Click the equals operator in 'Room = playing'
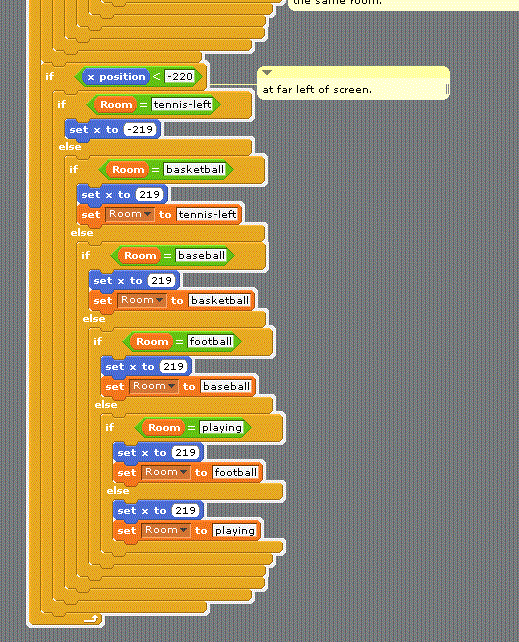The image size is (519, 642). (x=191, y=428)
